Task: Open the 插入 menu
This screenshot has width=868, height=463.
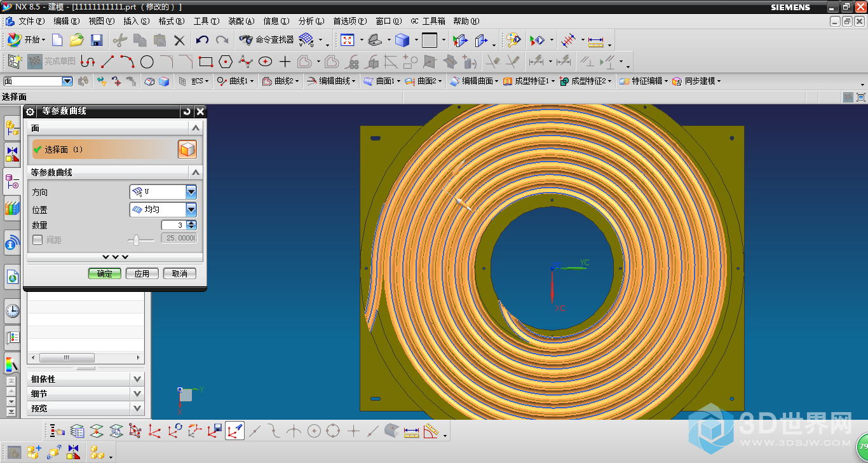Action: 136,21
